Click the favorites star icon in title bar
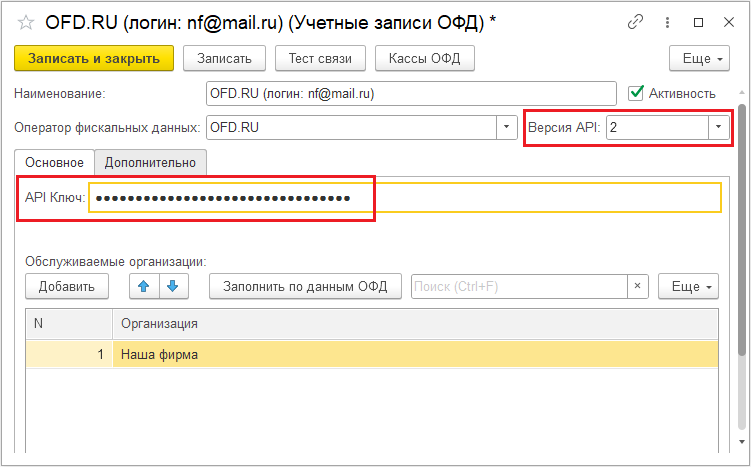 click(x=27, y=21)
